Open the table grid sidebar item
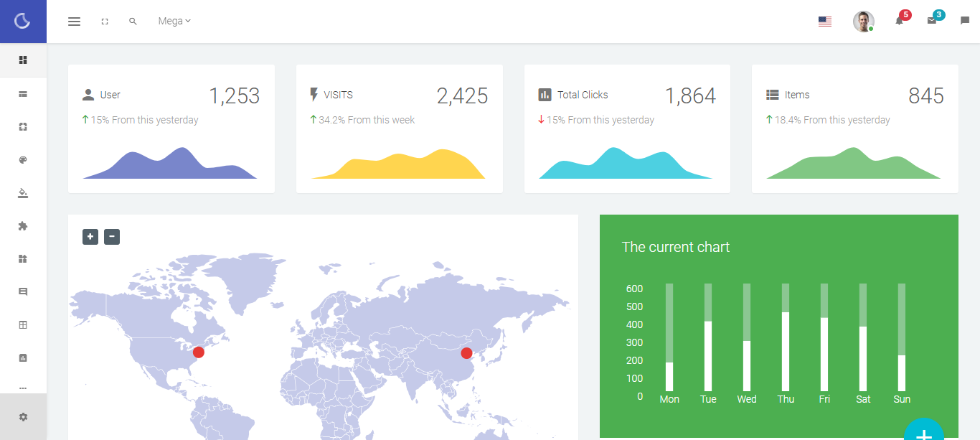 [x=23, y=325]
